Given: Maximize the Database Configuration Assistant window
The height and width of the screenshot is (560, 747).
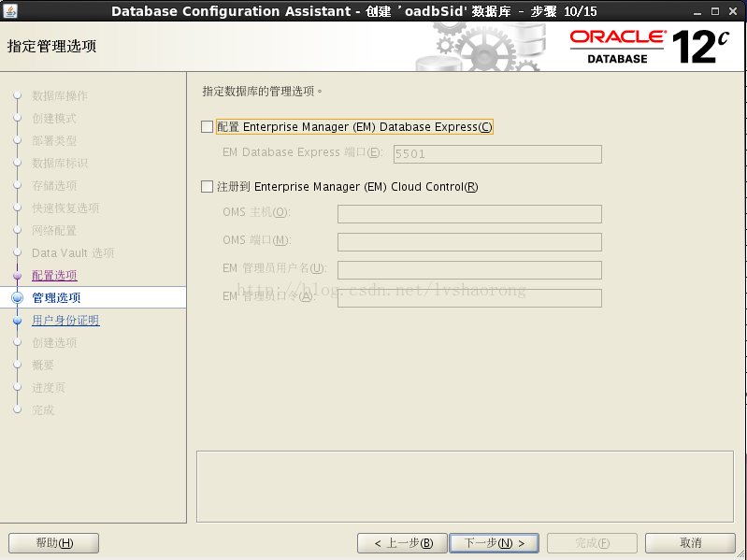Looking at the screenshot, I should [x=715, y=11].
